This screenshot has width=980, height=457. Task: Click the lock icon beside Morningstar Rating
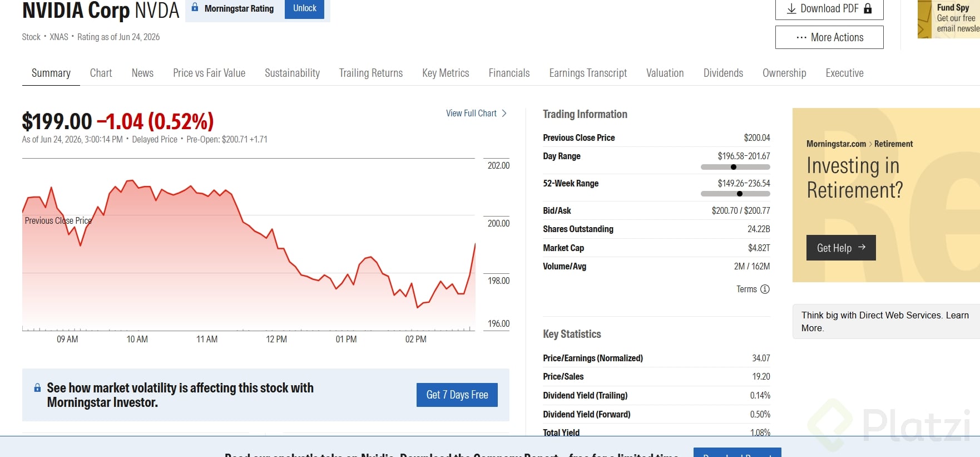coord(195,7)
